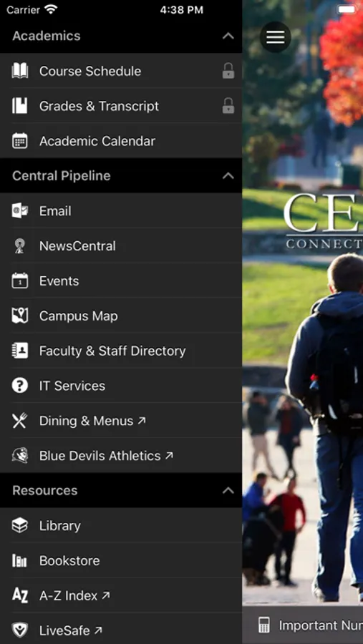This screenshot has width=363, height=644.
Task: Click the Blue Devils mascot icon
Action: [20, 456]
